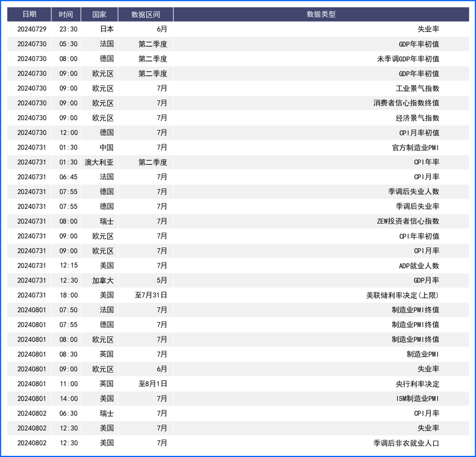Select the 季调后非农就业人口 entry
The width and height of the screenshot is (476, 457).
click(x=406, y=443)
